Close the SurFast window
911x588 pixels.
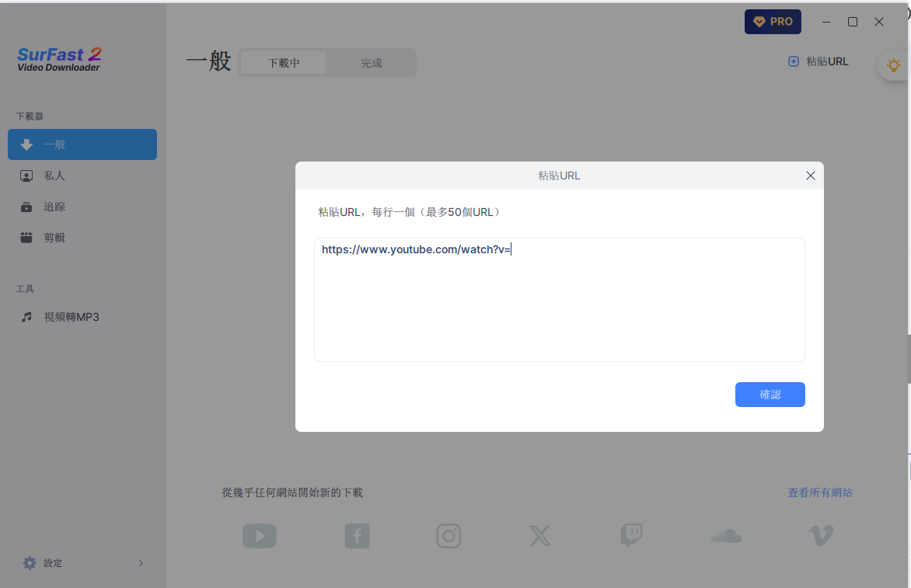click(x=879, y=22)
